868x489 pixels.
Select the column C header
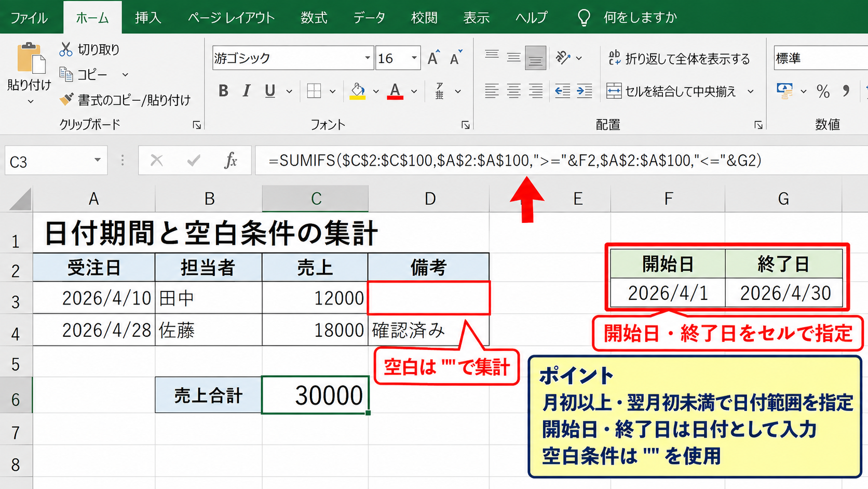point(316,199)
